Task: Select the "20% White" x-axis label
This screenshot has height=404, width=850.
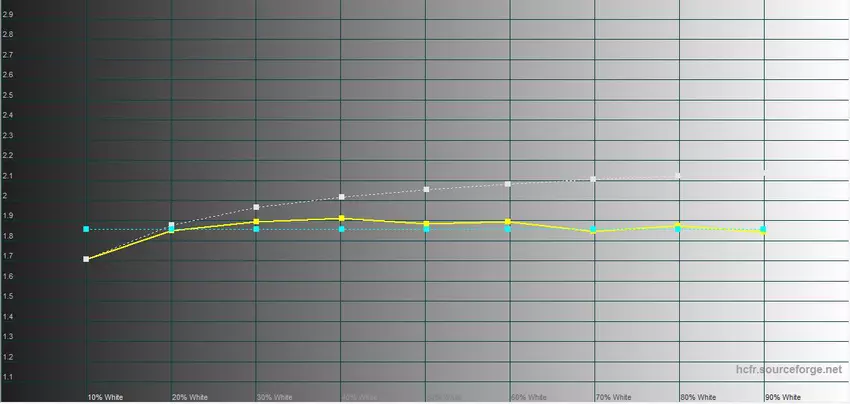Action: tap(189, 397)
